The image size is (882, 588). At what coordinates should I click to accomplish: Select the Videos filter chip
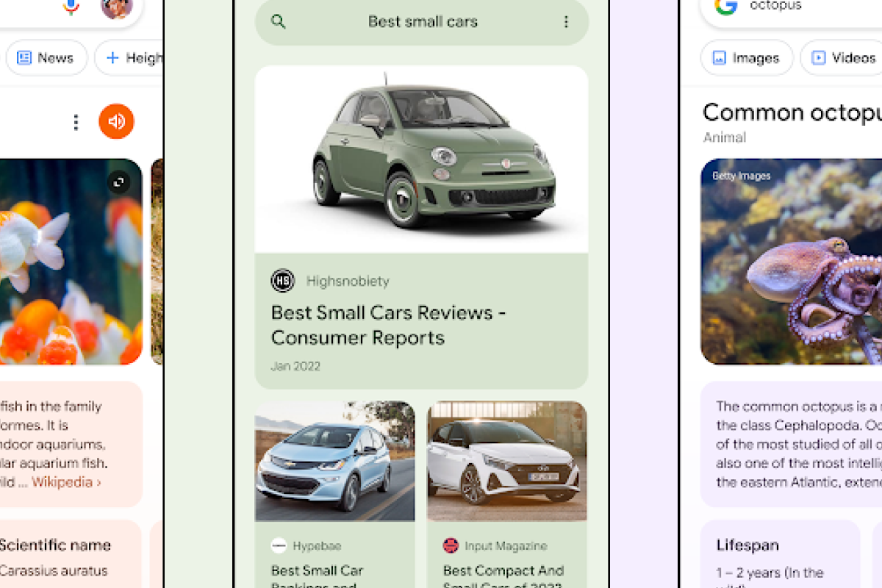[x=842, y=58]
